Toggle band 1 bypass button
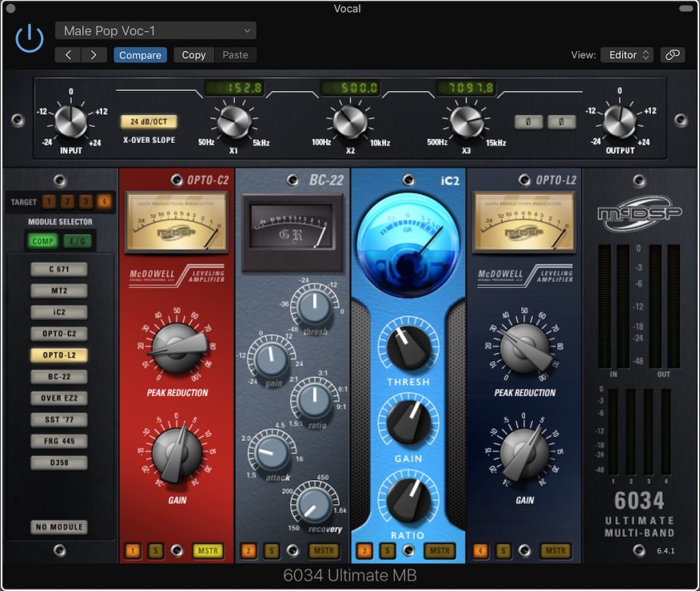The height and width of the screenshot is (591, 700). click(x=133, y=551)
